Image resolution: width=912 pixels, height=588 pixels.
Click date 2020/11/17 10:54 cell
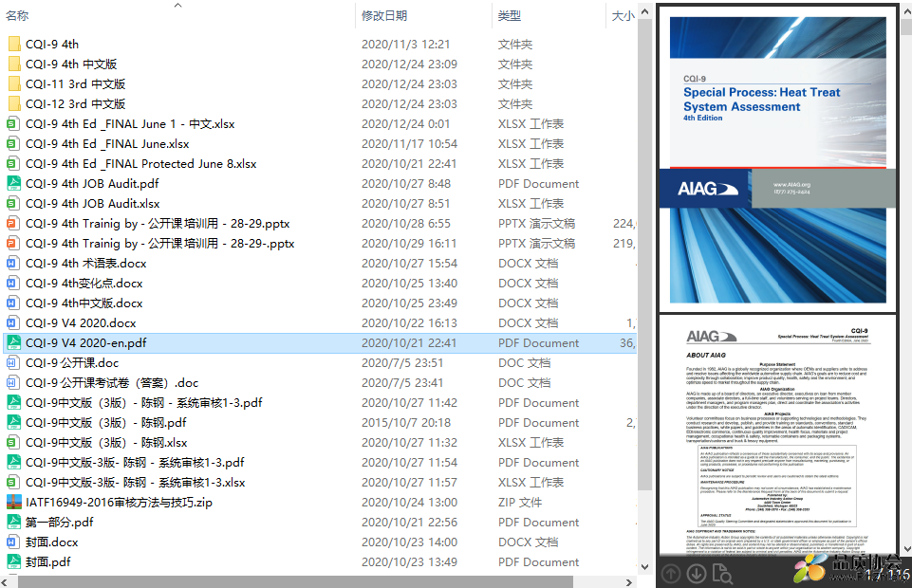[x=409, y=143]
